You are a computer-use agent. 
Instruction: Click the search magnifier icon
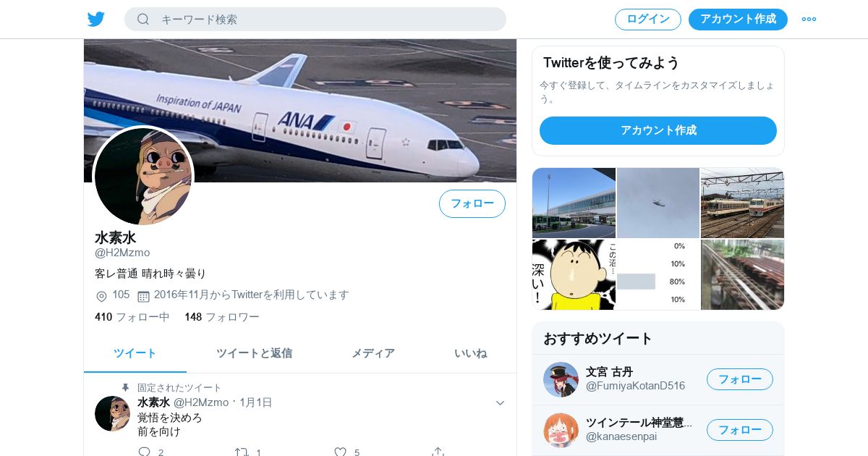click(143, 19)
